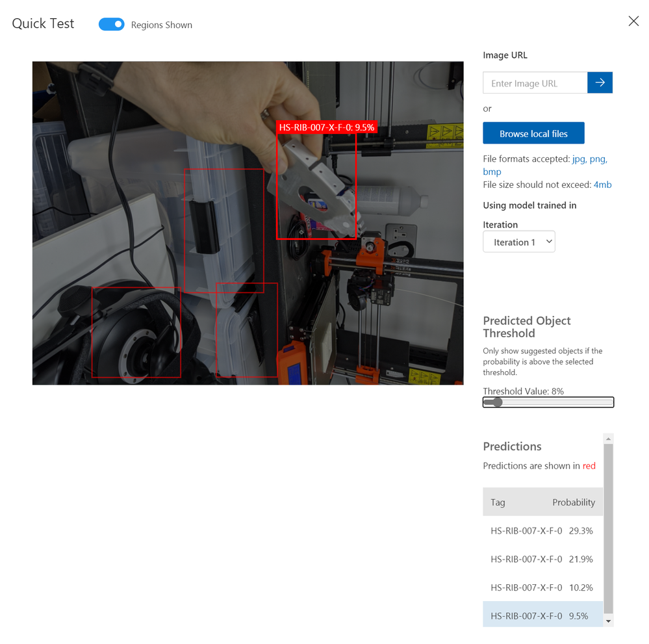Click the scroll down arrow in Predictions
649x644 pixels.
(x=608, y=621)
